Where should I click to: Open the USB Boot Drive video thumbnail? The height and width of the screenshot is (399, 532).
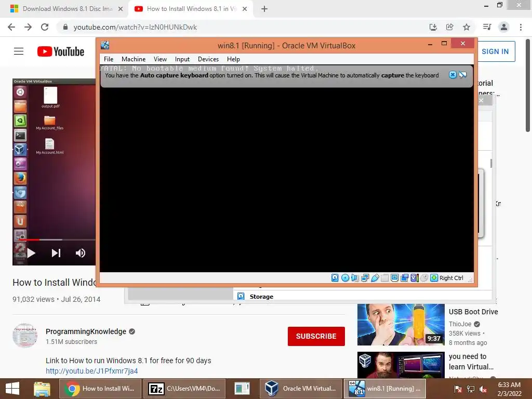(x=401, y=325)
